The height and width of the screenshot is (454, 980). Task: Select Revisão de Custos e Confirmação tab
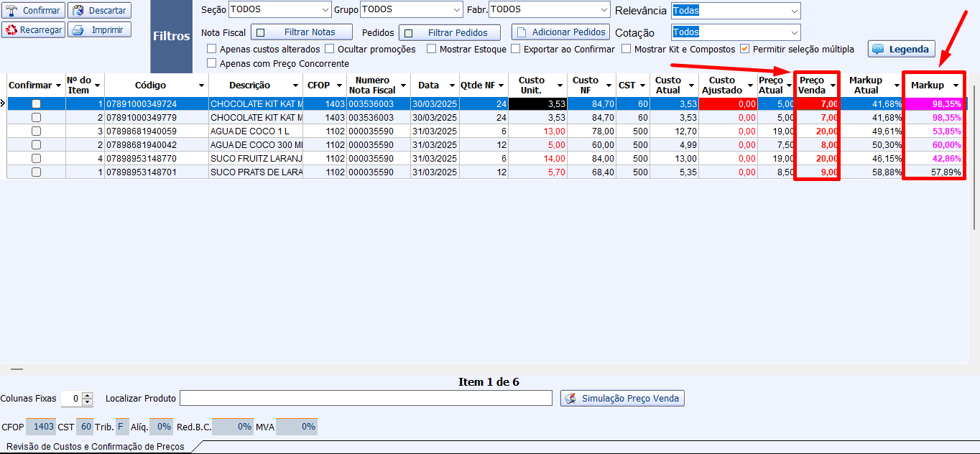pyautogui.click(x=95, y=447)
